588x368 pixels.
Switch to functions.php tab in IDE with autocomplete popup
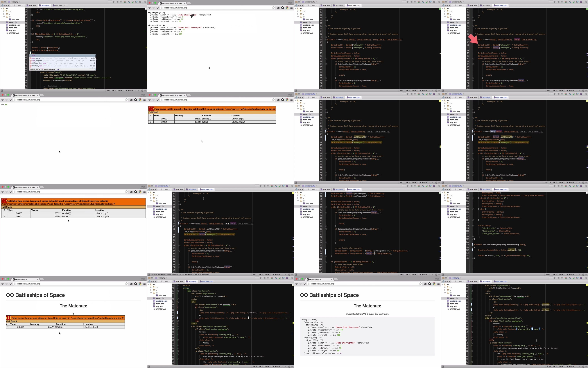[60, 6]
